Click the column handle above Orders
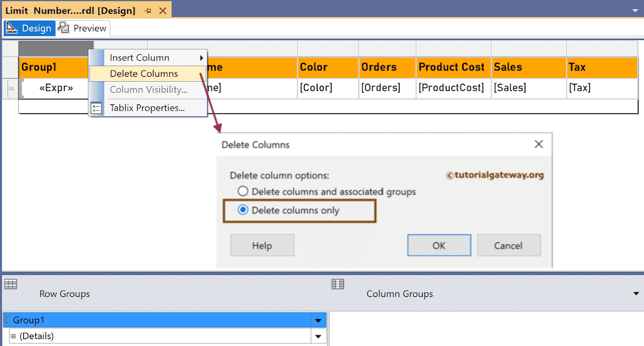The height and width of the screenshot is (346, 644). 387,48
